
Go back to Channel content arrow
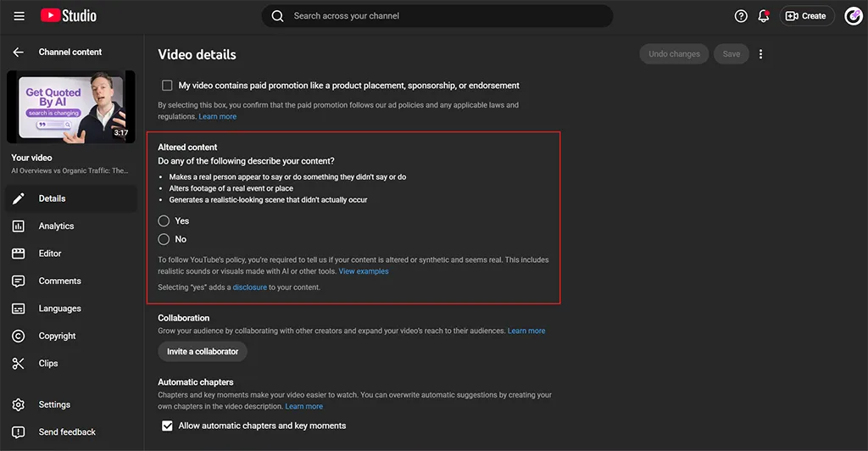(19, 53)
